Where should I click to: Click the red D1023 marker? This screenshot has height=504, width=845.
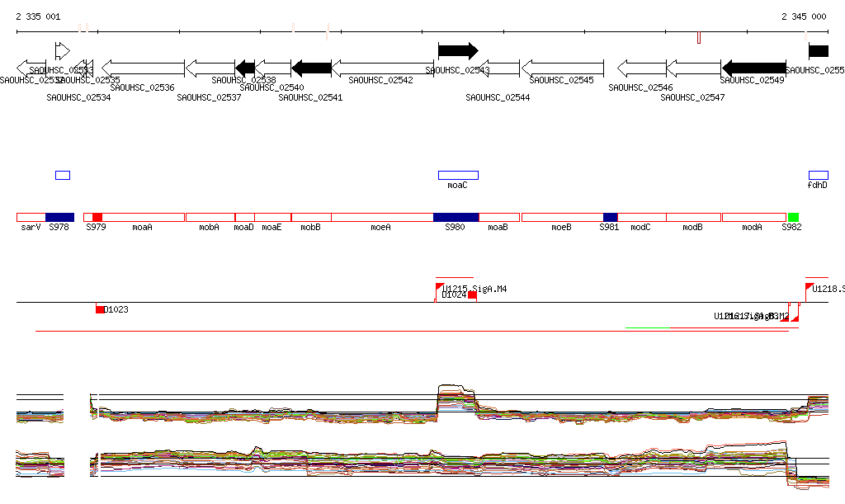(100, 309)
